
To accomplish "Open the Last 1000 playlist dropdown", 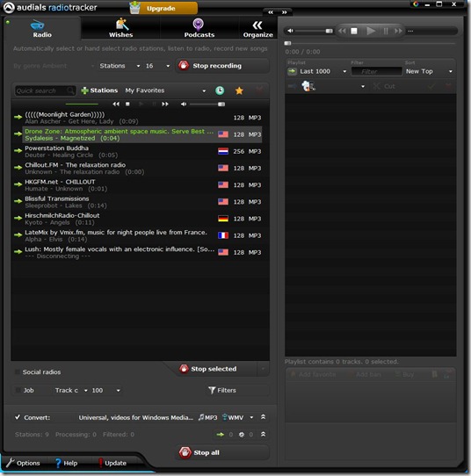I will (316, 71).
